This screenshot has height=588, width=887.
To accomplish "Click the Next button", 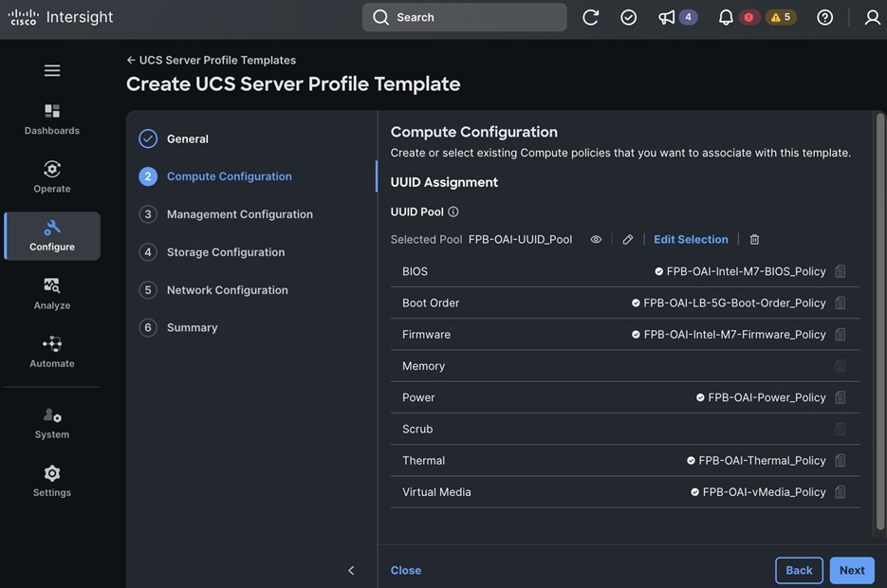I will point(852,571).
